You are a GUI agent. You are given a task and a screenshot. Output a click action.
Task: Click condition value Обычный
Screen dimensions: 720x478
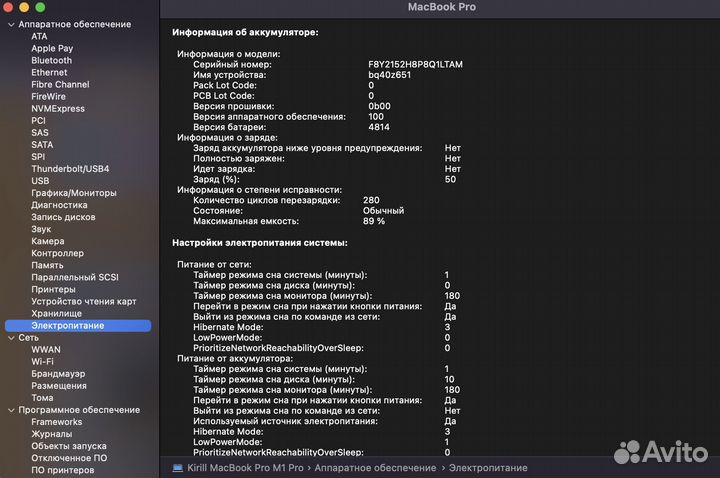click(x=383, y=211)
